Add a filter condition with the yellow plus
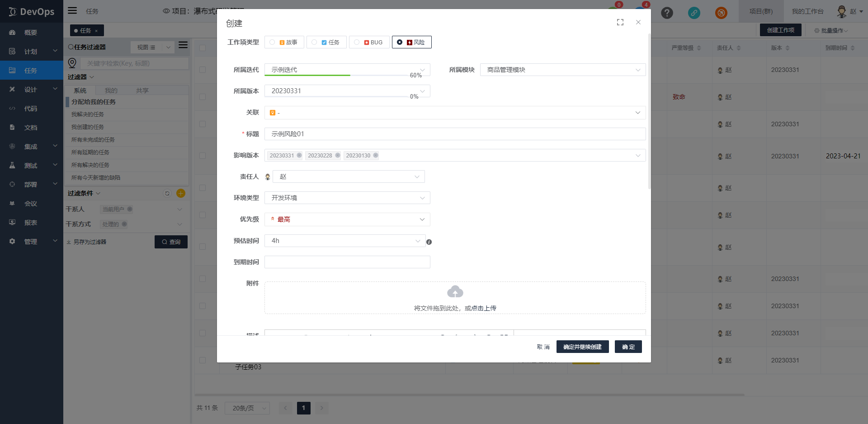 pyautogui.click(x=181, y=193)
